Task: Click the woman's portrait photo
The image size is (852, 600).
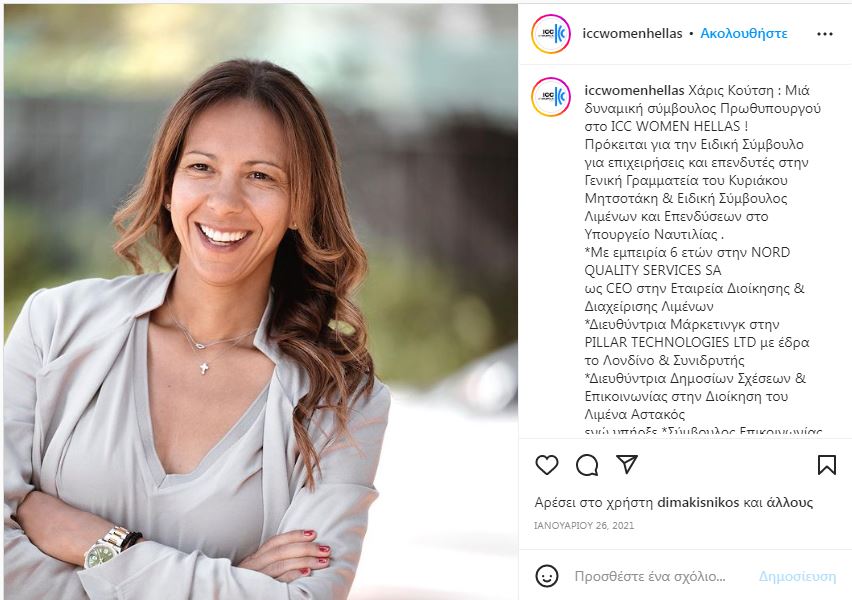Action: pyautogui.click(x=260, y=302)
